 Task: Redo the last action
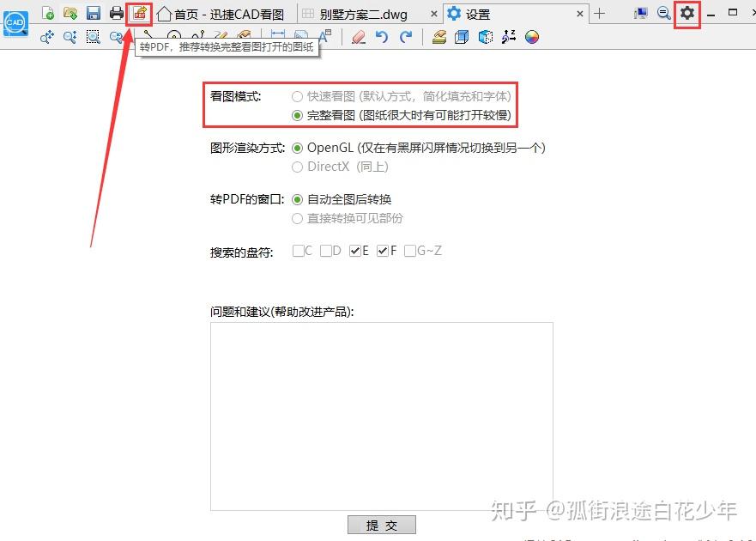pyautogui.click(x=406, y=37)
